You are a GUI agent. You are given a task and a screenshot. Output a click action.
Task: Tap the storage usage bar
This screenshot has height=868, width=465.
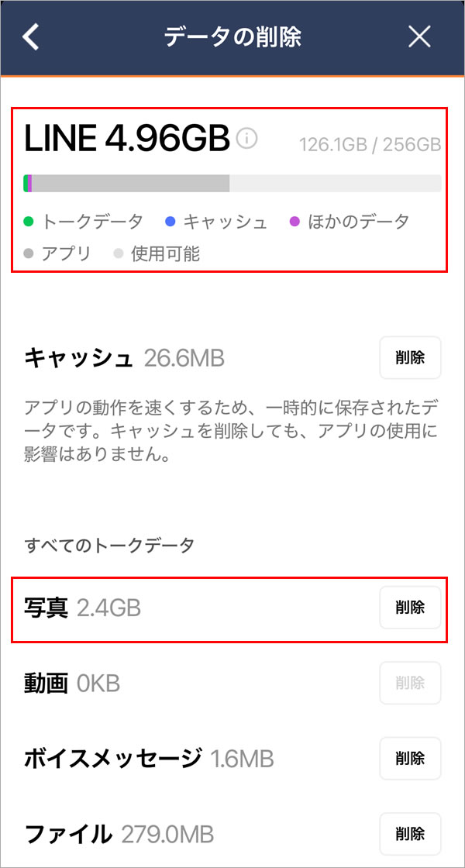[x=232, y=183]
